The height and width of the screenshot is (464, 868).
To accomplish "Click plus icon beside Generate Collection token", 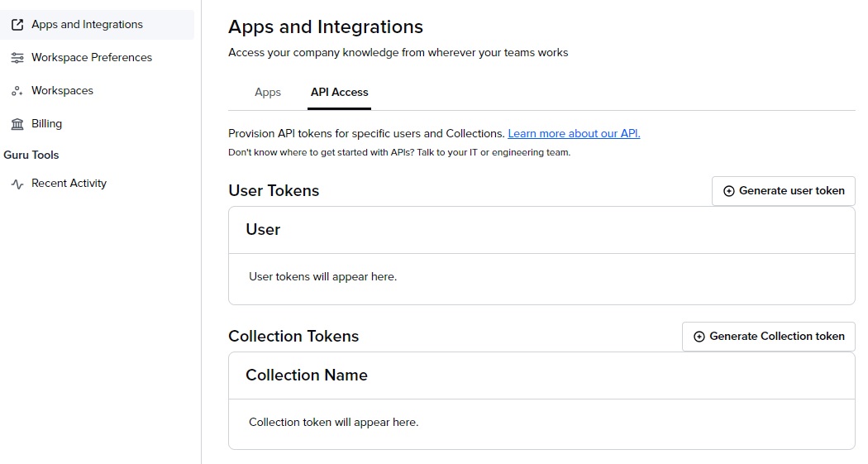I will click(x=699, y=337).
